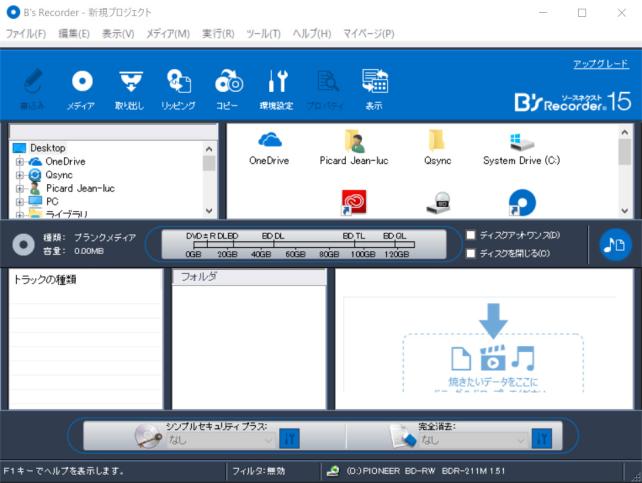Click 容量: 0.00MB label
Screen dimensions: 642x483
[x=73, y=251]
